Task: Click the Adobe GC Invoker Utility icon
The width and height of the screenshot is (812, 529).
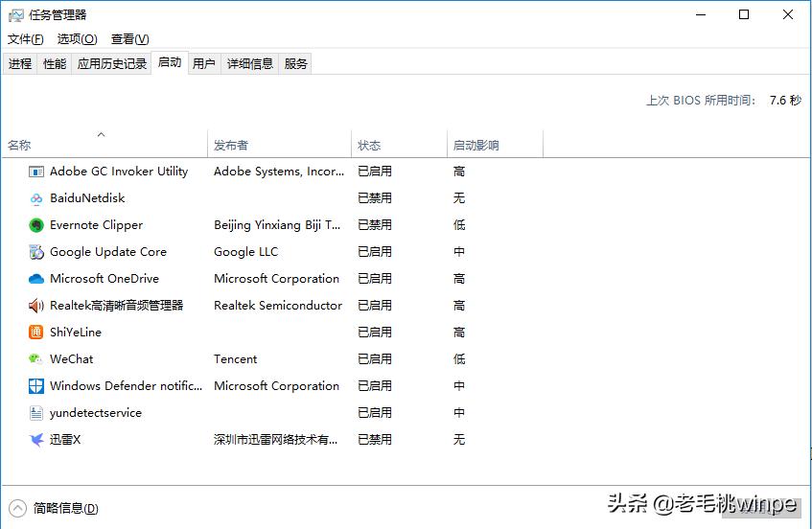Action: coord(36,172)
